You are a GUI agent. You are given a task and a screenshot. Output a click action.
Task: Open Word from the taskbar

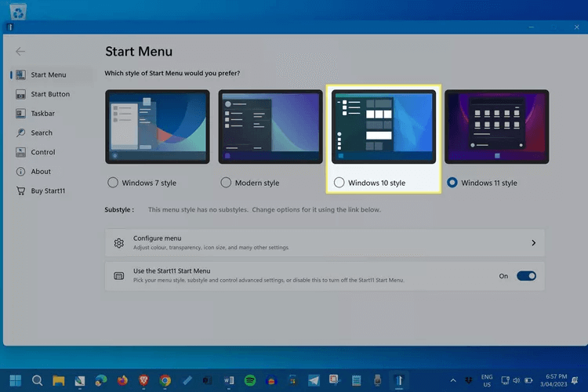tap(229, 381)
